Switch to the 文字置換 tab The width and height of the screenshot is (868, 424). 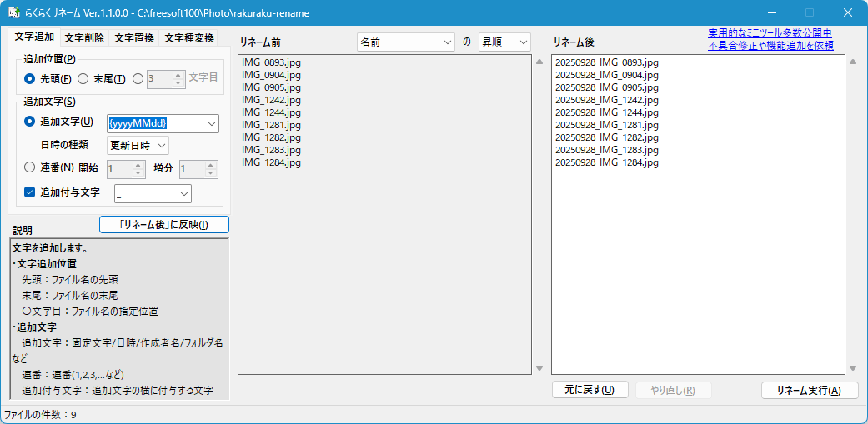click(134, 38)
